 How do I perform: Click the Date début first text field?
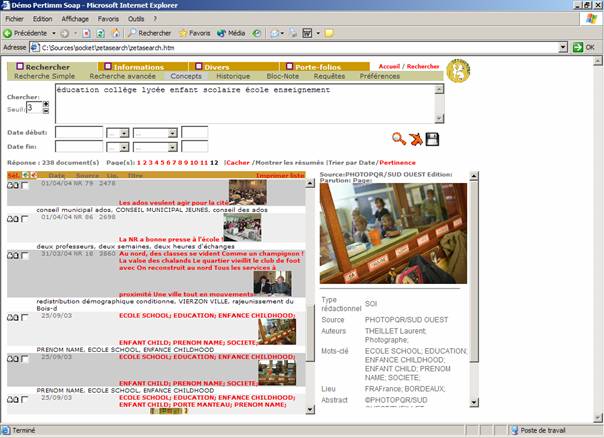pyautogui.click(x=79, y=133)
